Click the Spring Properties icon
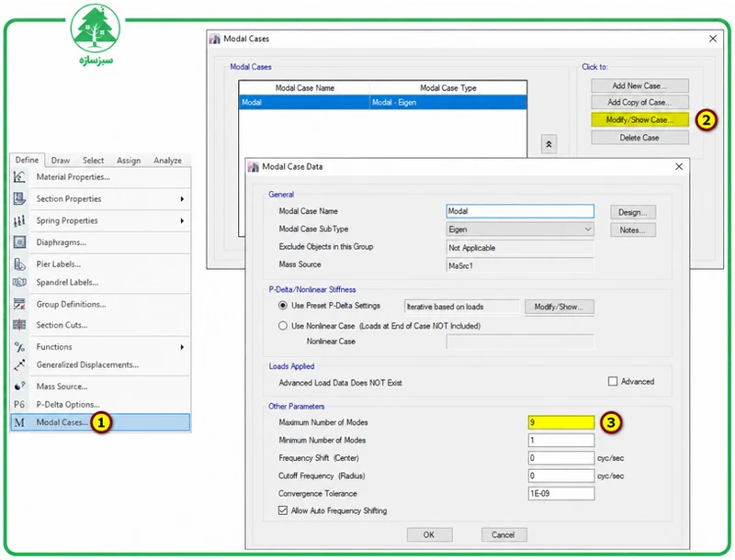The image size is (735, 560). (x=19, y=220)
